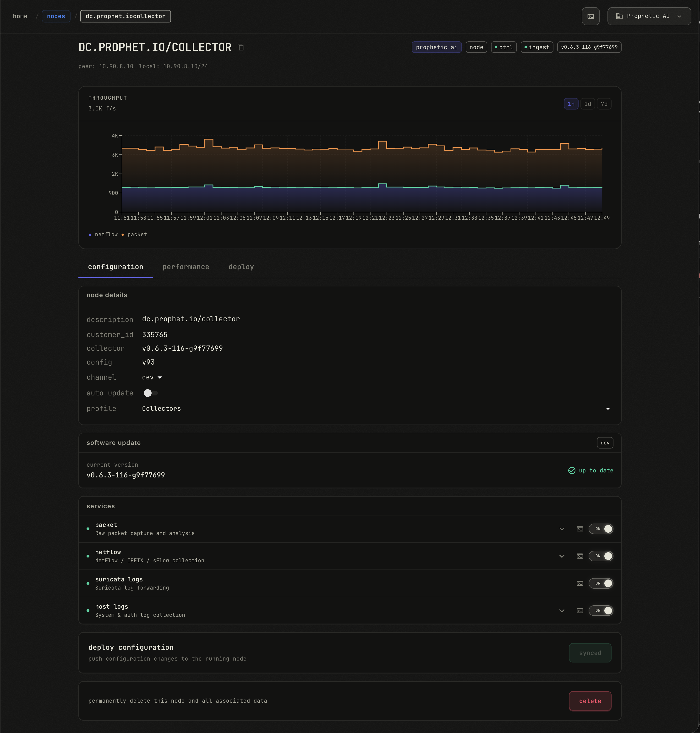700x733 pixels.
Task: Select the 7d throughput range
Action: 604,104
